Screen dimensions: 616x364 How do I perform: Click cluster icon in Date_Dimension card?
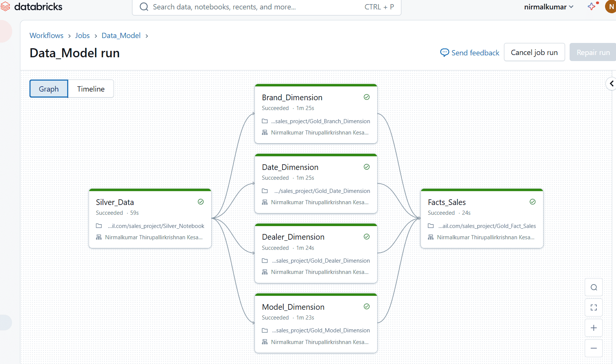pyautogui.click(x=265, y=202)
